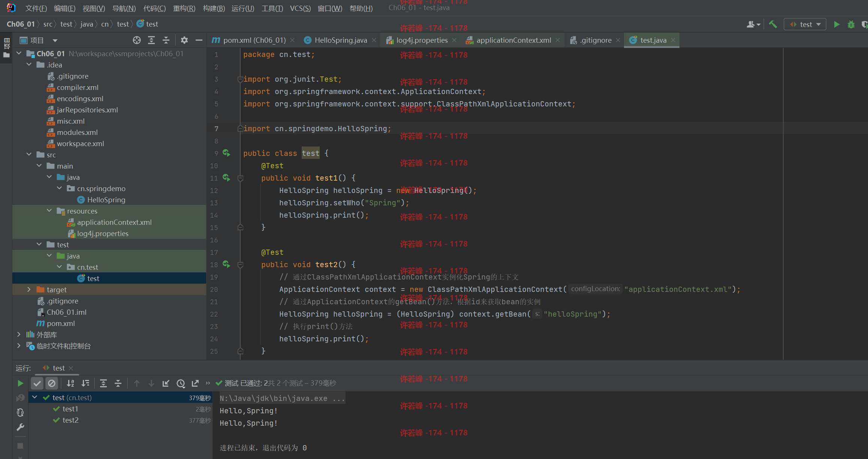Close the test run tab
This screenshot has width=868, height=459.
71,368
